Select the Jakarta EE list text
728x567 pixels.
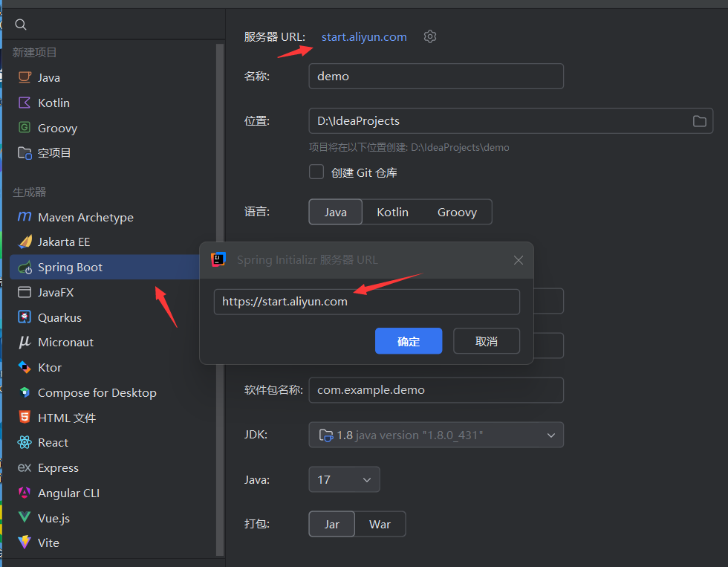point(64,242)
